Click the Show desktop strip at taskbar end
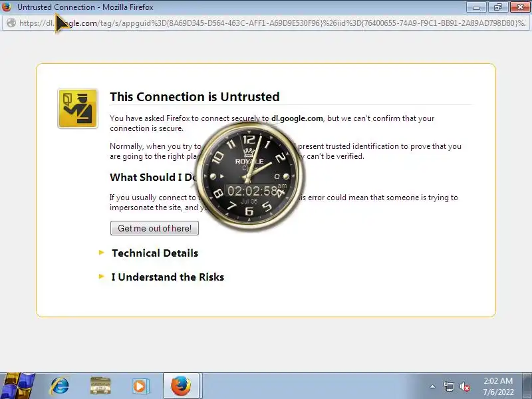Image resolution: width=532 pixels, height=399 pixels. pyautogui.click(x=527, y=386)
